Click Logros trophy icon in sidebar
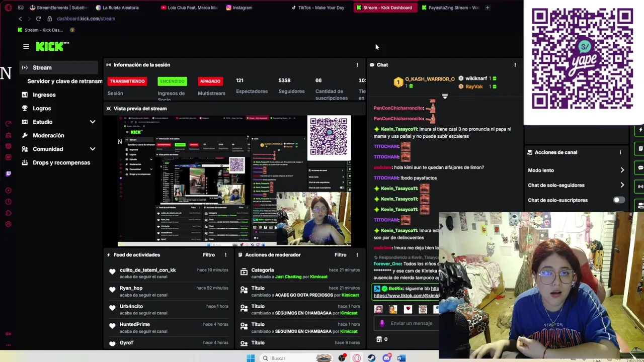 pyautogui.click(x=25, y=108)
